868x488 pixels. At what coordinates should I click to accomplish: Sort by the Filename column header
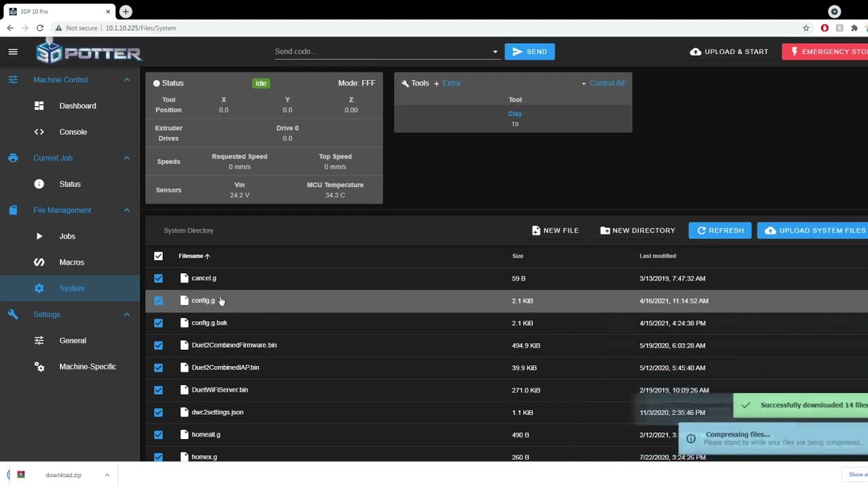195,256
